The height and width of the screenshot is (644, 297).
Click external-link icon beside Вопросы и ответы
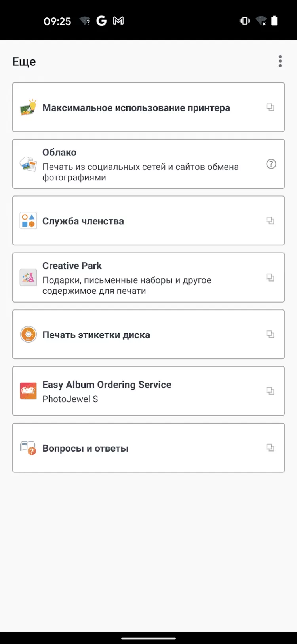point(270,448)
